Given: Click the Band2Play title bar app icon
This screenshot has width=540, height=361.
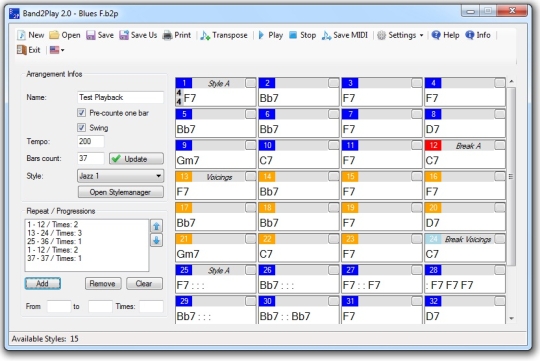Looking at the screenshot, I should 14,13.
